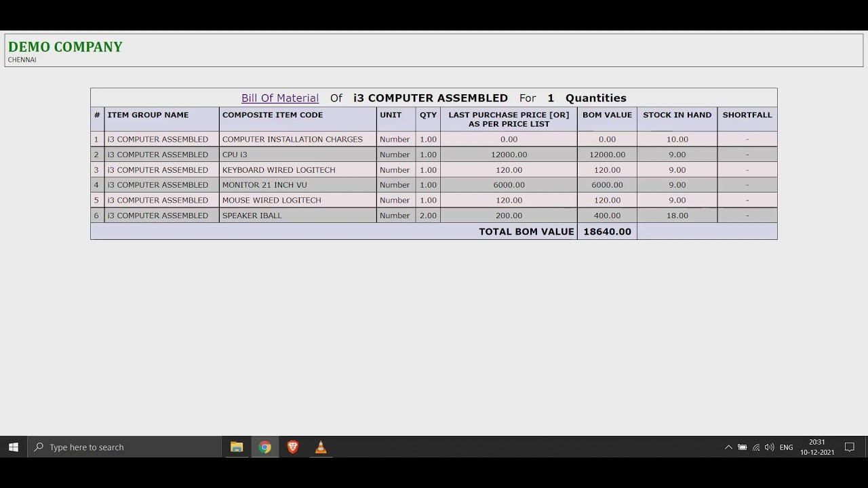Select MOUSE WIRED LOGITECH item cell
Screen dimensions: 868x488
click(298, 201)
